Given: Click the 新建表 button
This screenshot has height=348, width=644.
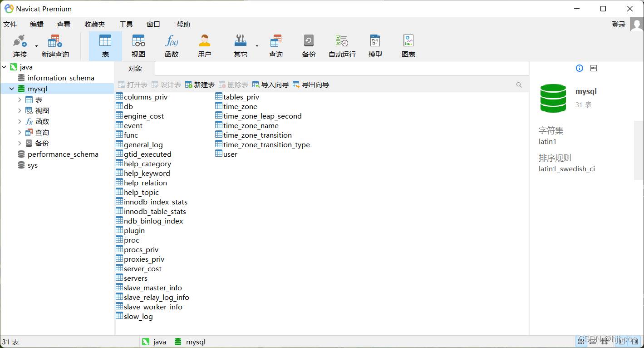Looking at the screenshot, I should click(x=200, y=85).
